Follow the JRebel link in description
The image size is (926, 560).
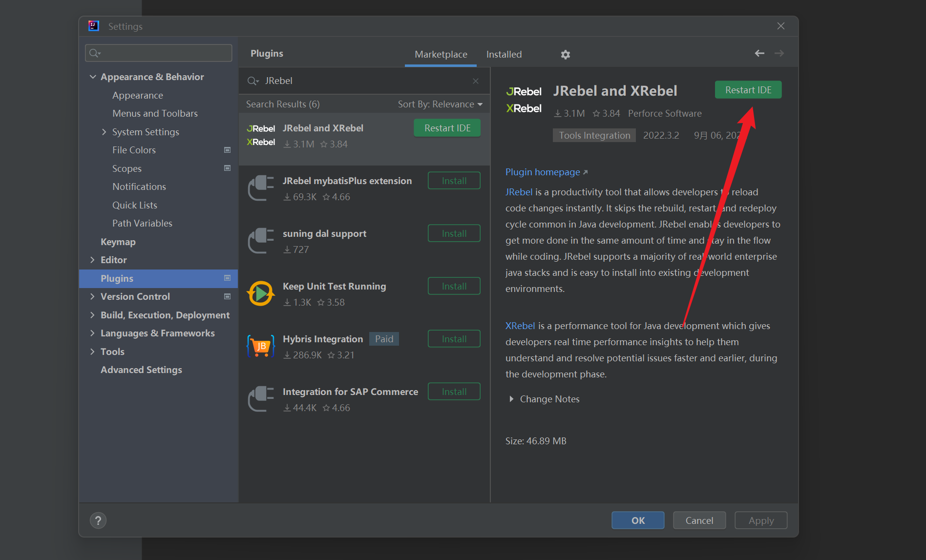[519, 192]
